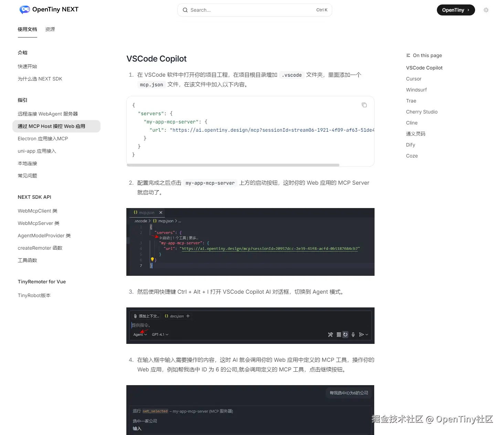504x435 pixels.
Task: Switch to the 资源 tab
Action: pos(50,29)
